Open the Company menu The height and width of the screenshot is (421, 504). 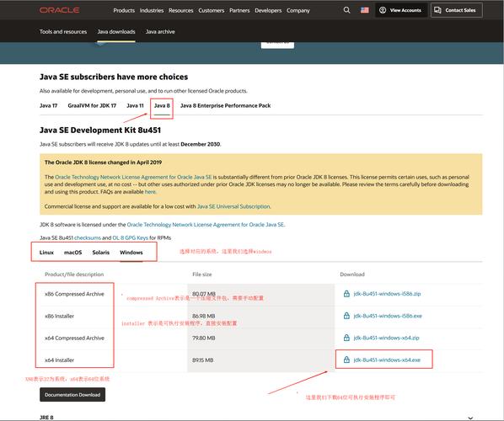(x=298, y=10)
